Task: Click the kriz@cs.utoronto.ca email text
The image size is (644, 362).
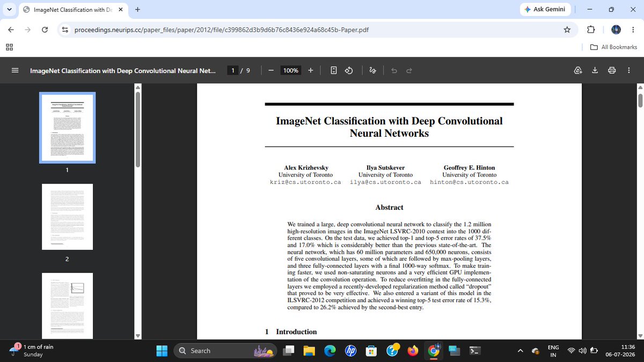Action: 305,182
